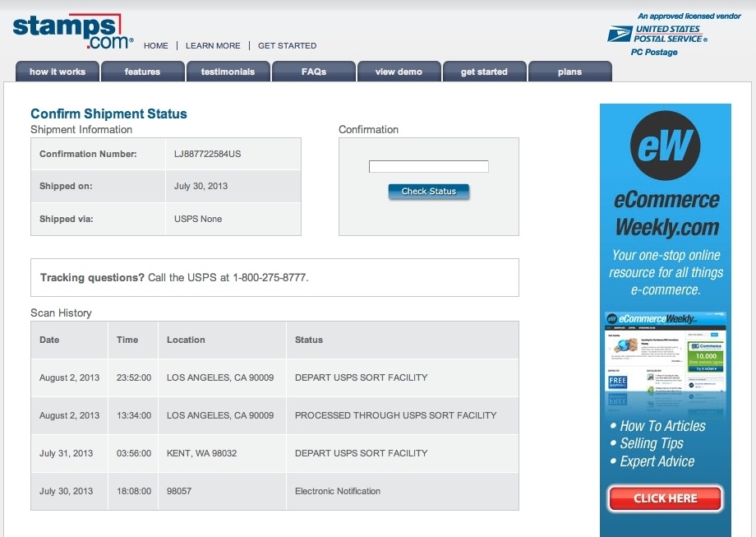Select the get started tab
The height and width of the screenshot is (537, 756).
coord(484,72)
